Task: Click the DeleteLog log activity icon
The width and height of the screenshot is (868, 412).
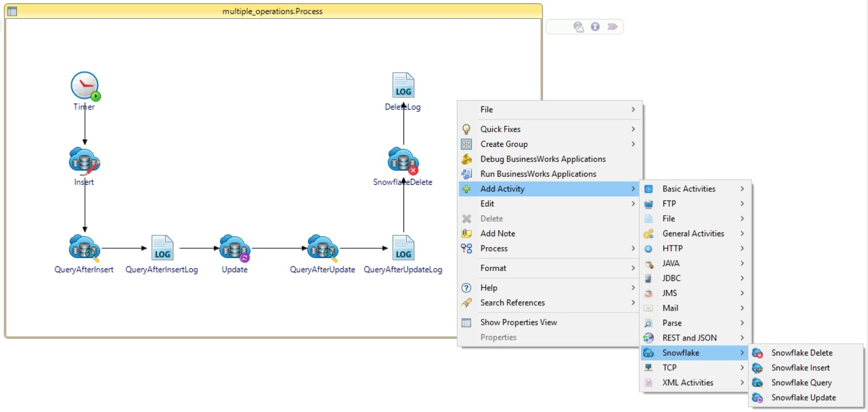Action: tap(403, 86)
